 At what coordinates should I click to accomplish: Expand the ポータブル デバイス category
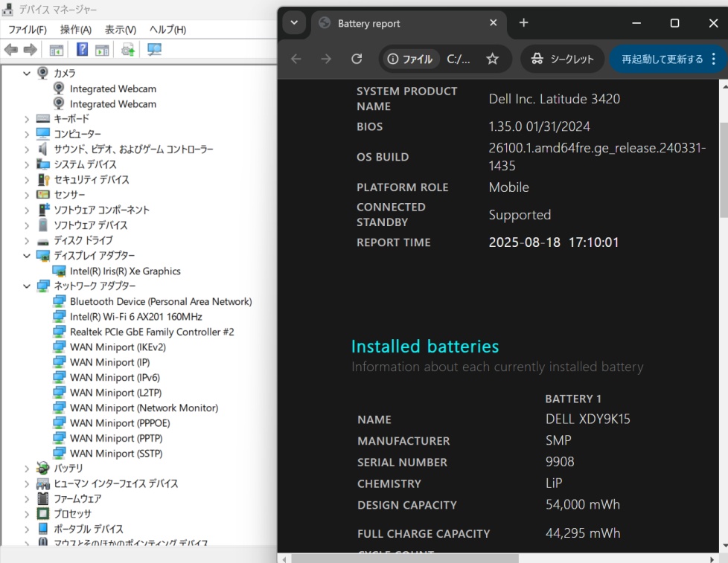(27, 529)
